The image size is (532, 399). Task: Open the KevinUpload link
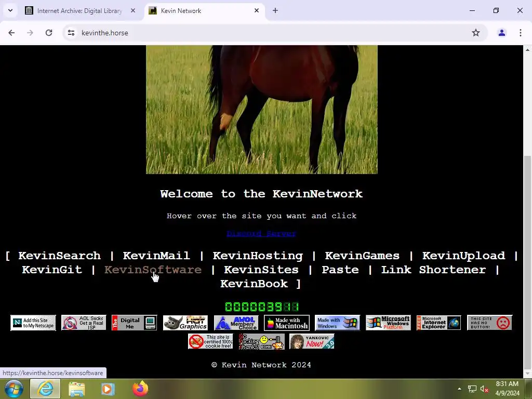coord(463,256)
